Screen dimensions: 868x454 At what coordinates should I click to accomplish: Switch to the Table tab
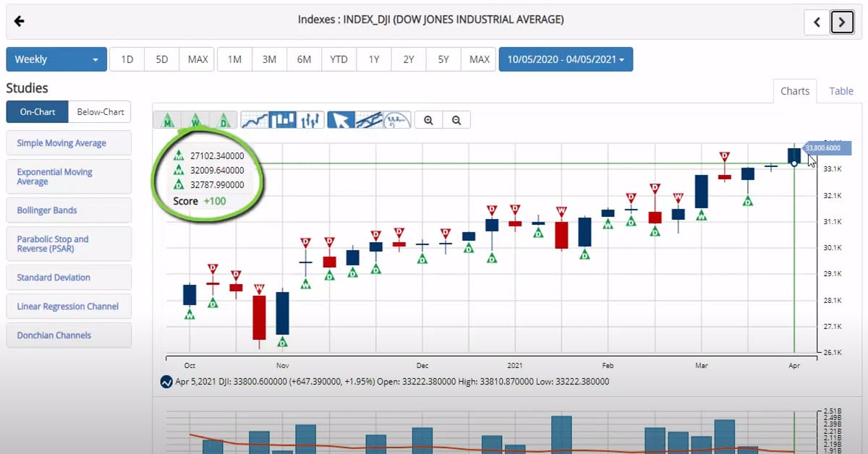pyautogui.click(x=841, y=91)
